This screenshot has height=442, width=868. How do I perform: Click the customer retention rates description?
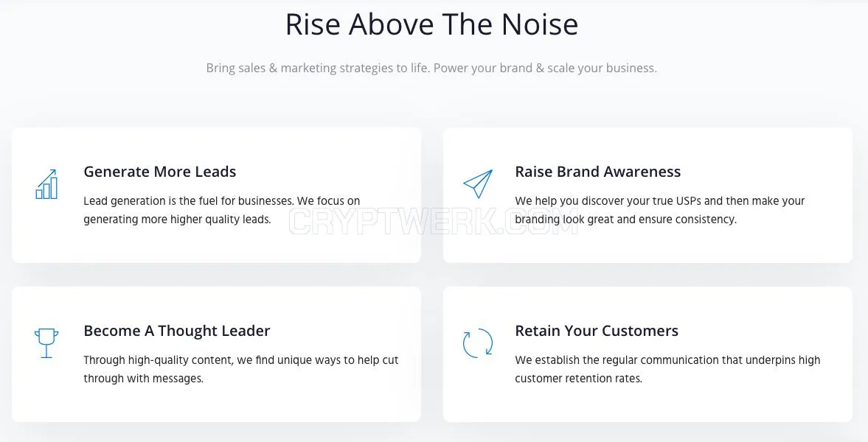667,369
